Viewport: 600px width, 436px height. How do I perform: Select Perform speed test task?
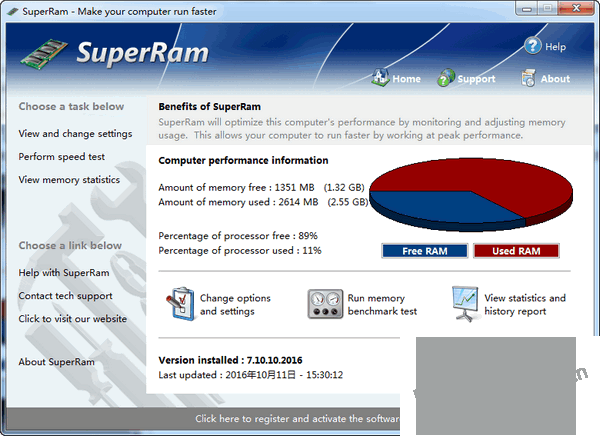click(x=62, y=157)
